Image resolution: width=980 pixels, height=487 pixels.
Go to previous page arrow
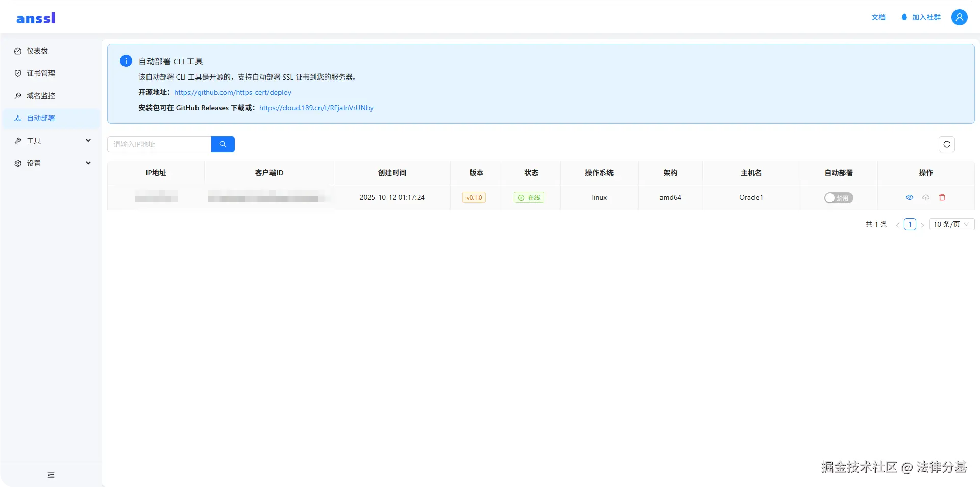[x=898, y=225]
